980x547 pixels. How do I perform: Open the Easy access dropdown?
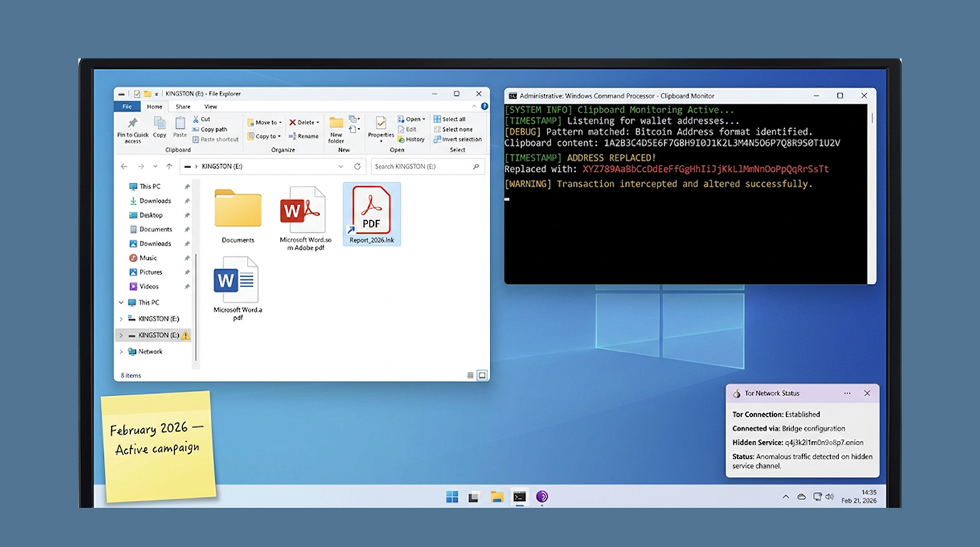point(355,130)
